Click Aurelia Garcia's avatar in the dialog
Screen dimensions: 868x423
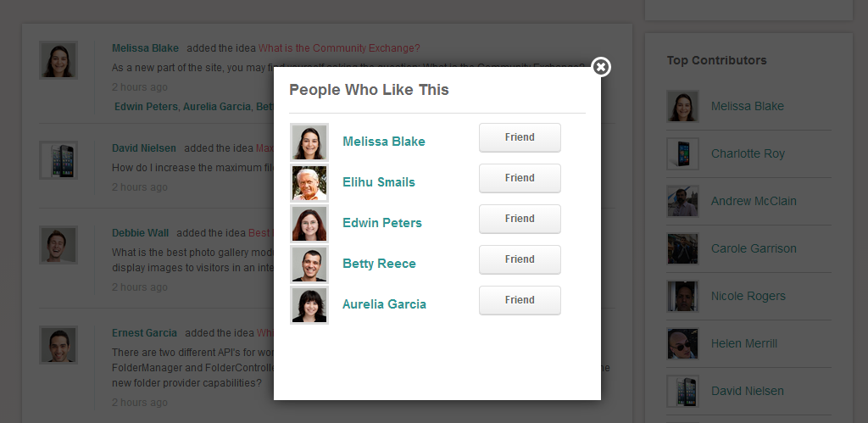pyautogui.click(x=309, y=305)
